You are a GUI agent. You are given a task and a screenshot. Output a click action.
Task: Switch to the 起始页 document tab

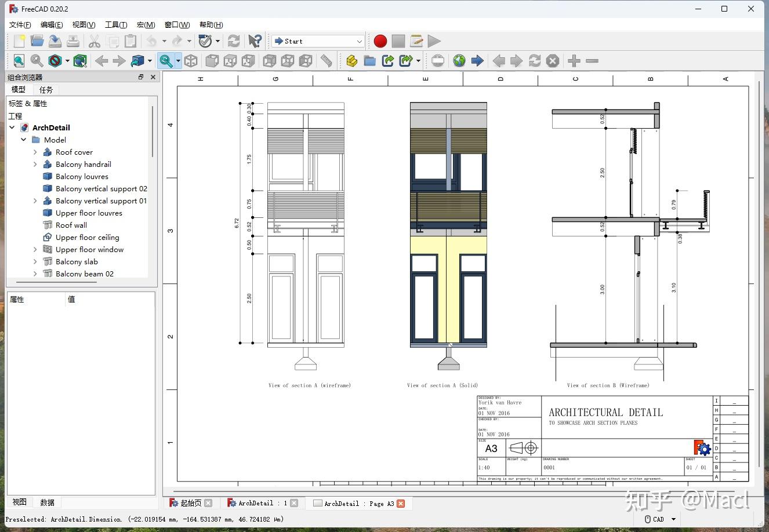point(190,503)
